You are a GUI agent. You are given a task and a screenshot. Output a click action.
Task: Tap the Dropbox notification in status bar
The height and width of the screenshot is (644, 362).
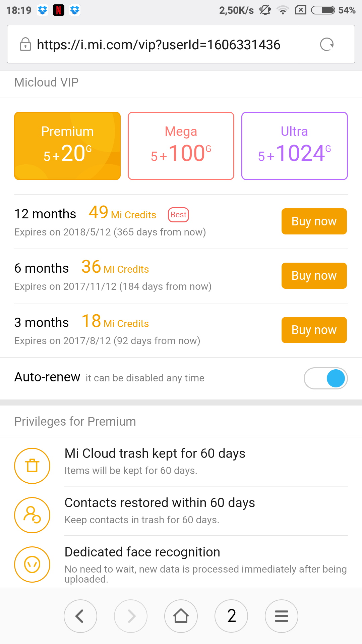click(43, 10)
